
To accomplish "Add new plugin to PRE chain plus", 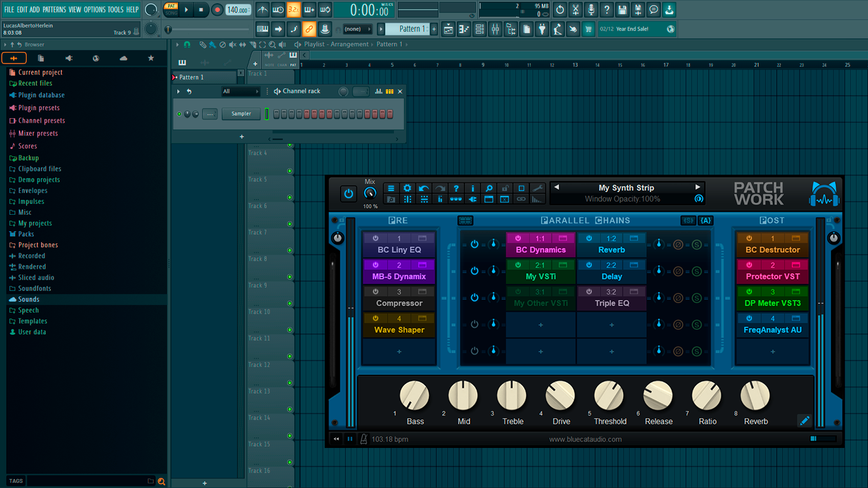I will (x=399, y=351).
